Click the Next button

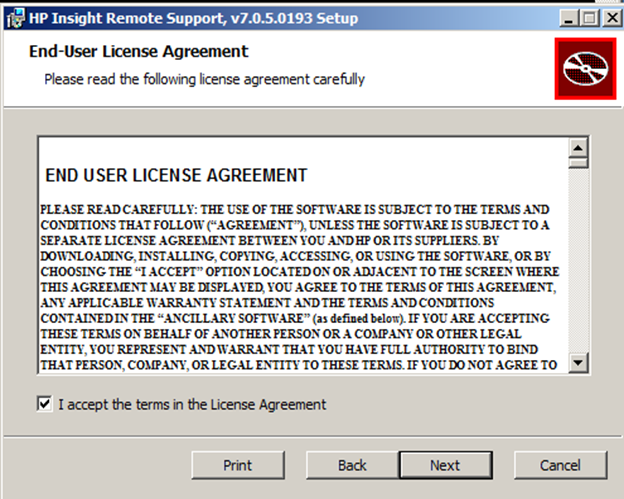[445, 465]
